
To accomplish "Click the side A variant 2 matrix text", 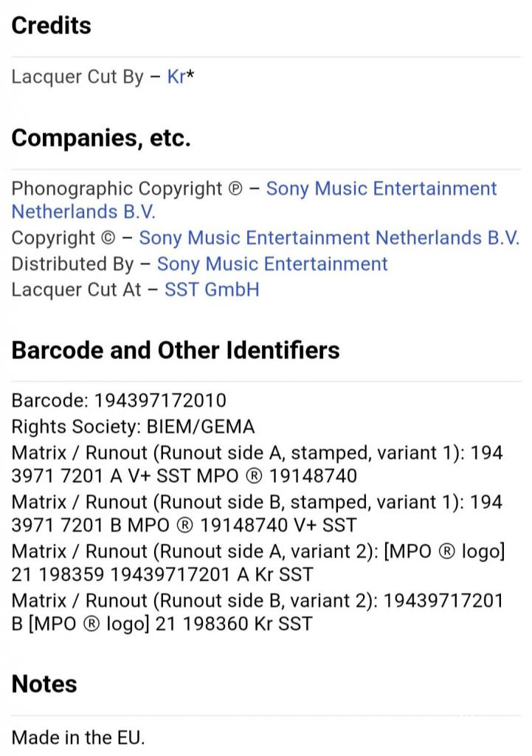I will (258, 563).
